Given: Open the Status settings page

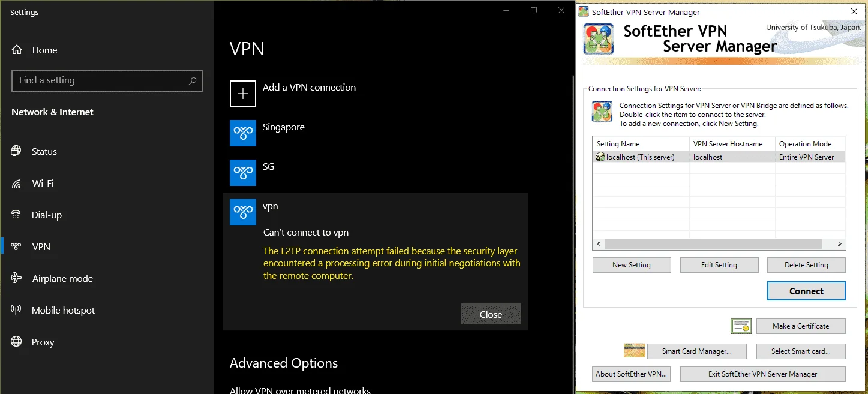Looking at the screenshot, I should (x=44, y=151).
